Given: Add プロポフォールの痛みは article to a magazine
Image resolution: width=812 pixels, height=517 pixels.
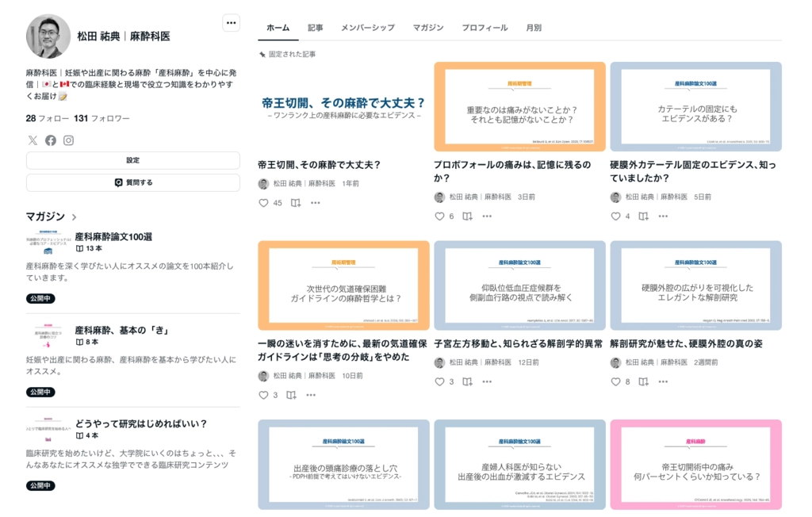Looking at the screenshot, I should (x=468, y=216).
